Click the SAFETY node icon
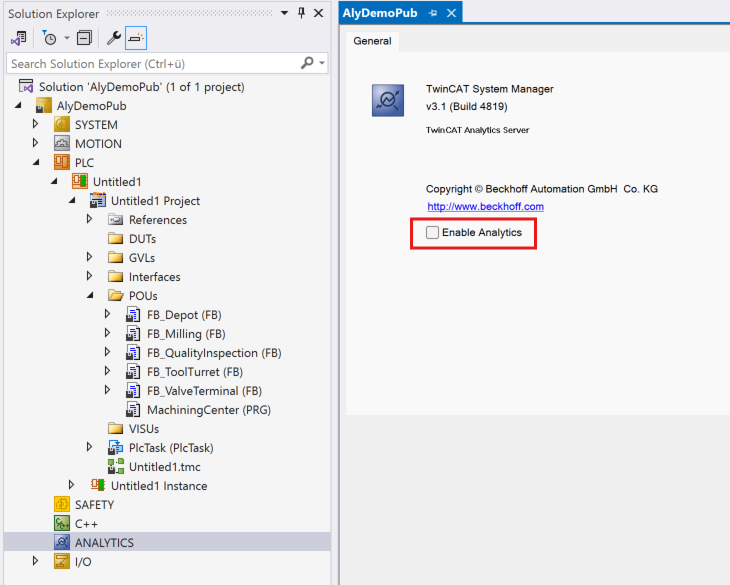 coord(62,505)
